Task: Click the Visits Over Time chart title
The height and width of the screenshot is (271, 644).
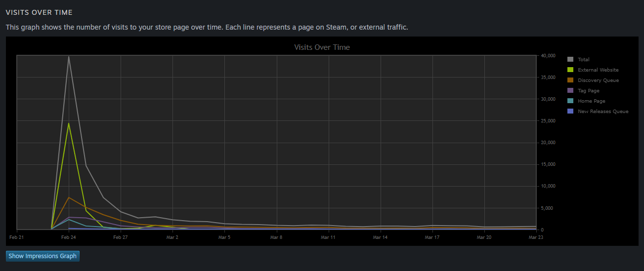Action: pyautogui.click(x=322, y=47)
